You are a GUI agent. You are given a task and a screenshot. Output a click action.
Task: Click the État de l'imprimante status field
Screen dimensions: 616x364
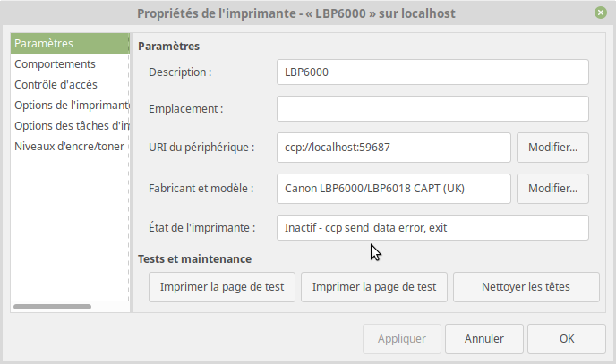[x=432, y=228]
